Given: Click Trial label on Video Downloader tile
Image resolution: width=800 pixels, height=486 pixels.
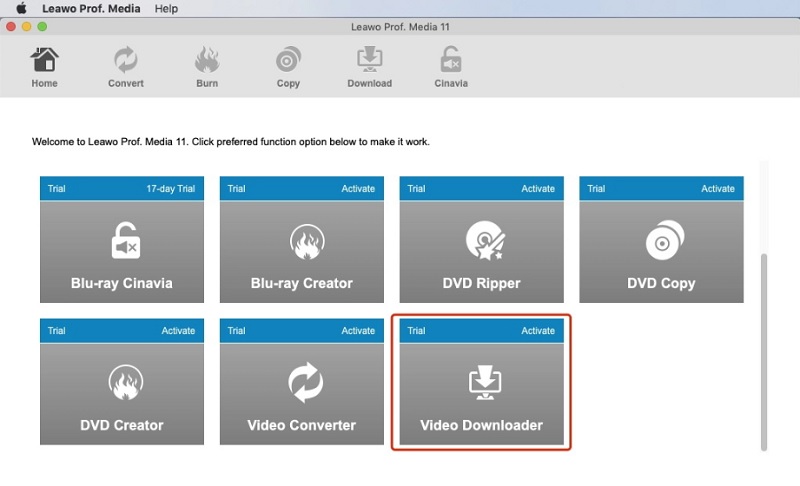Looking at the screenshot, I should pos(416,330).
